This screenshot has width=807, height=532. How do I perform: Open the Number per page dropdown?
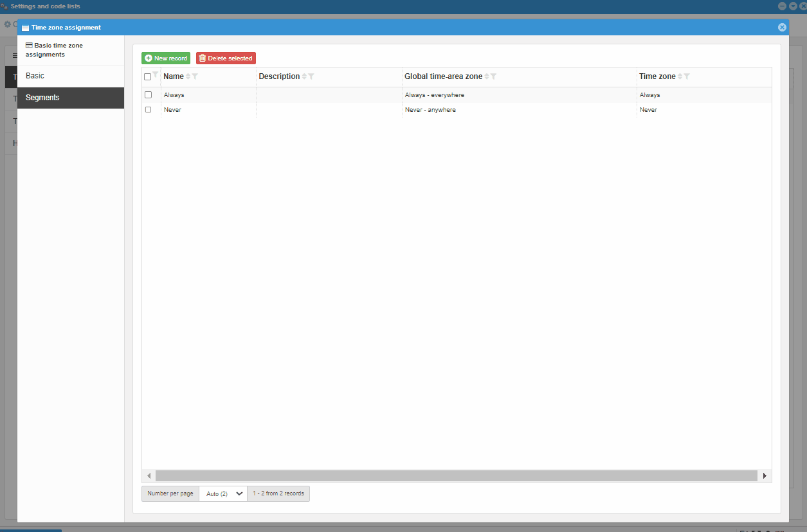223,493
